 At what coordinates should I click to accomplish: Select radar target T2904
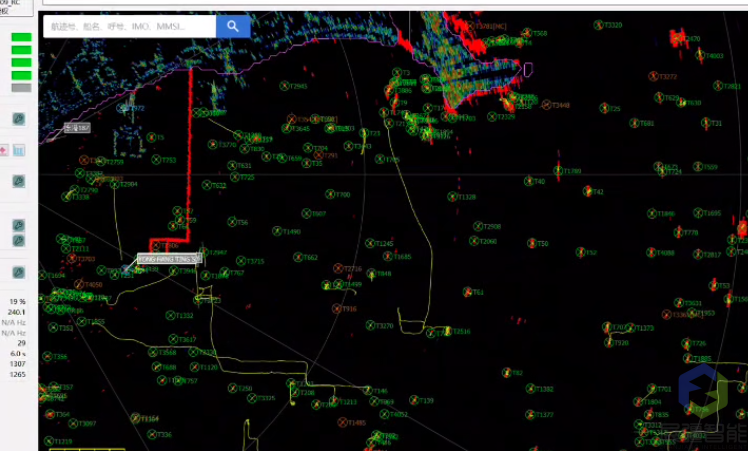pos(114,184)
